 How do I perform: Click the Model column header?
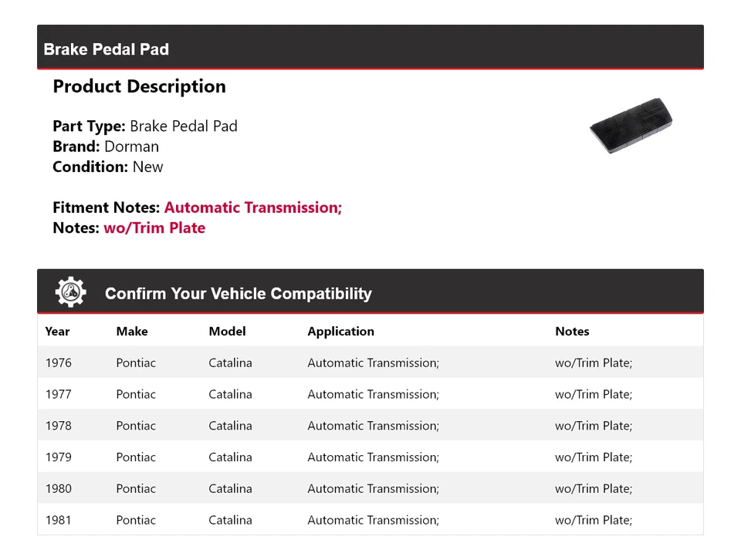coord(227,331)
